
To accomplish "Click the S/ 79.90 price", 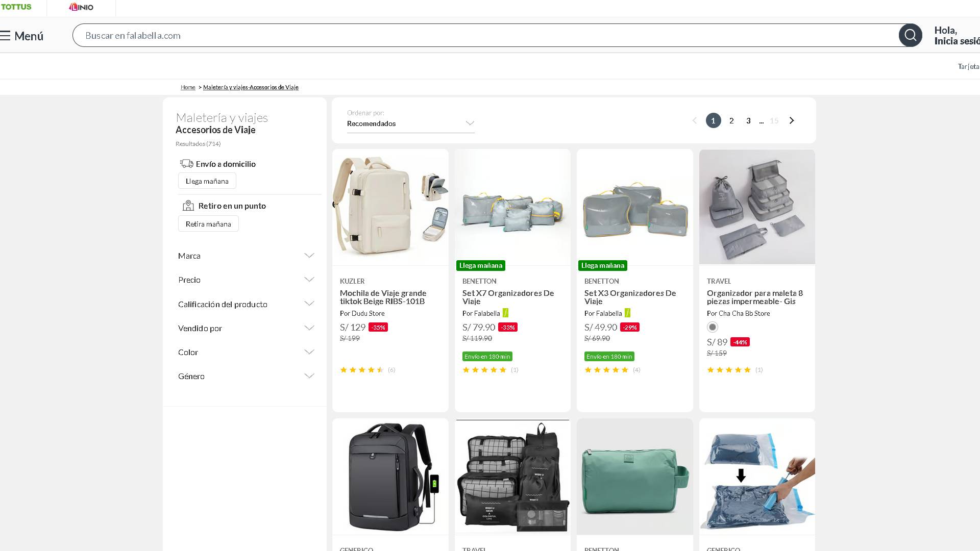I will (479, 328).
